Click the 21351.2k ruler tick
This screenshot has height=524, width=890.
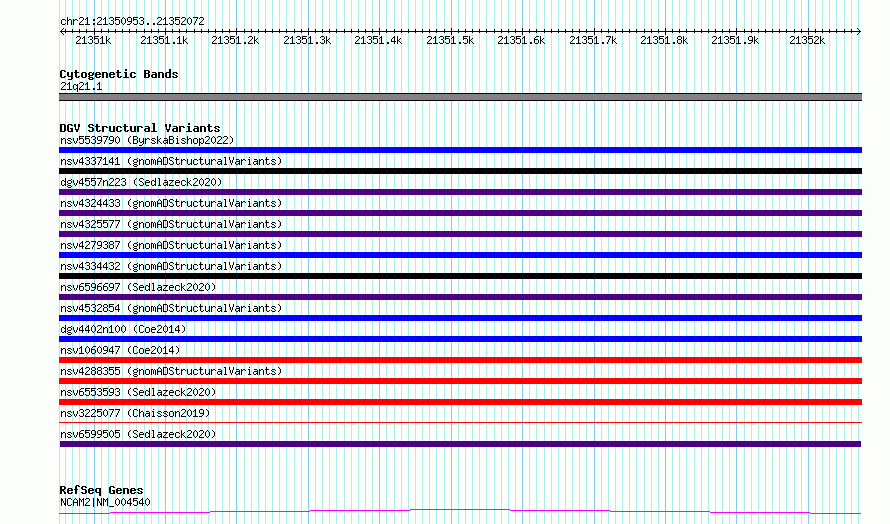point(235,40)
